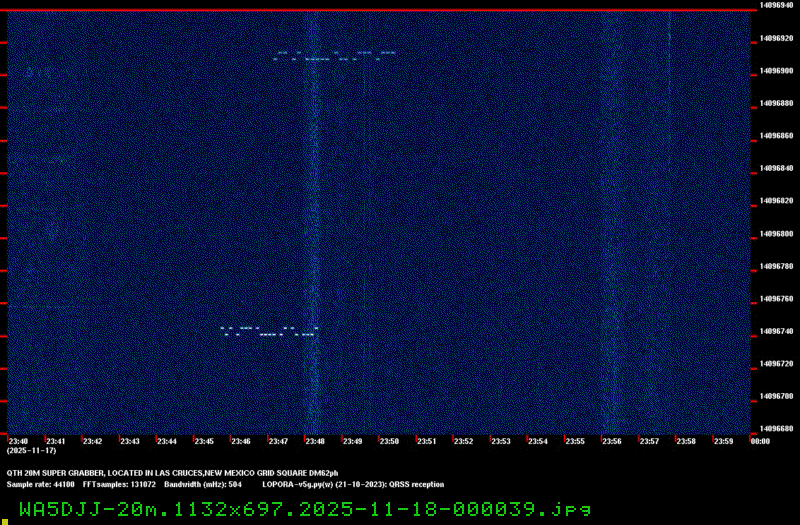Choose frequency label 14096780
Viewport: 800px width, 525px height.
(x=777, y=266)
